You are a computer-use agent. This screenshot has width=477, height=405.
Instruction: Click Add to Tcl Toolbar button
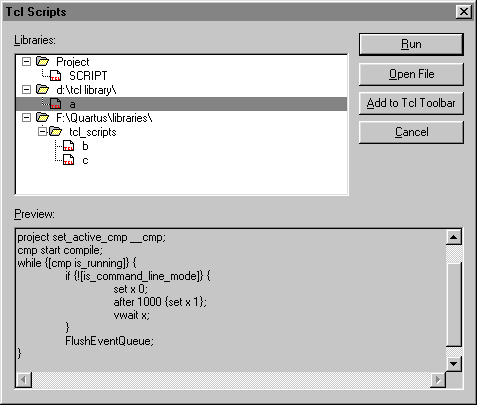(x=411, y=103)
